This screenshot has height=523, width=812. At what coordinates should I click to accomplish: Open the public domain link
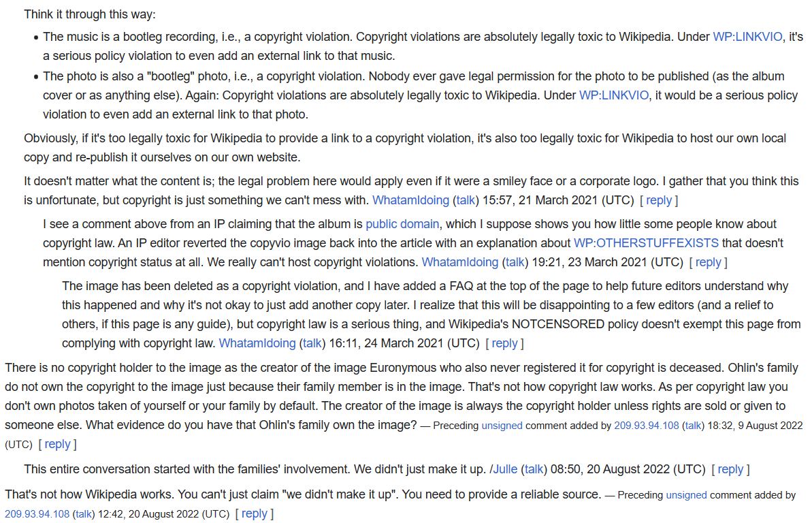402,224
